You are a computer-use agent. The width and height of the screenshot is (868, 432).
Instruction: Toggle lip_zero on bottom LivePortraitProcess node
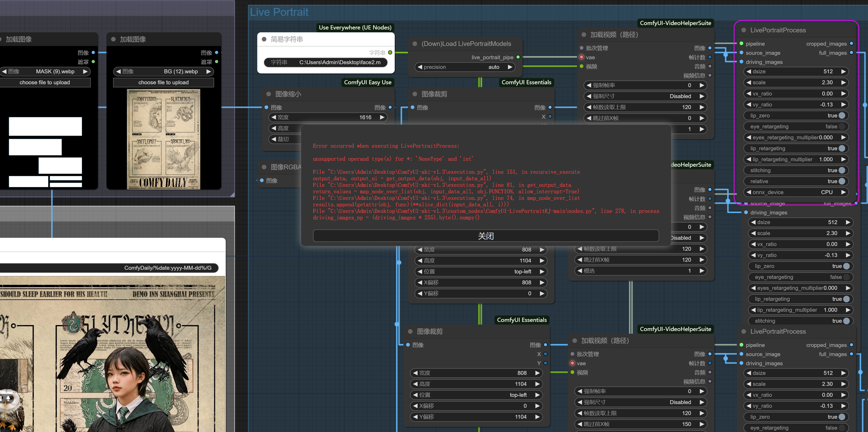point(796,417)
